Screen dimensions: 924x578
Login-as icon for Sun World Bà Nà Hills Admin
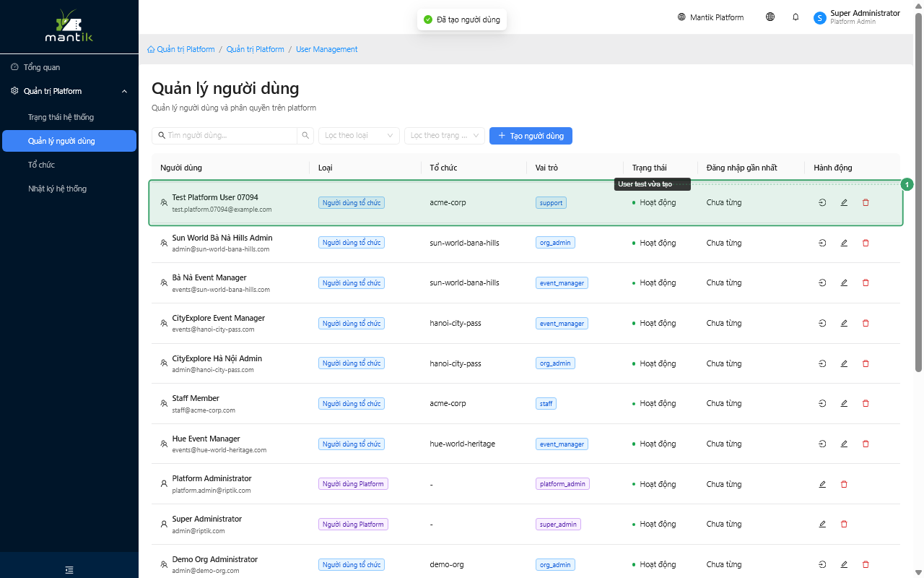822,243
